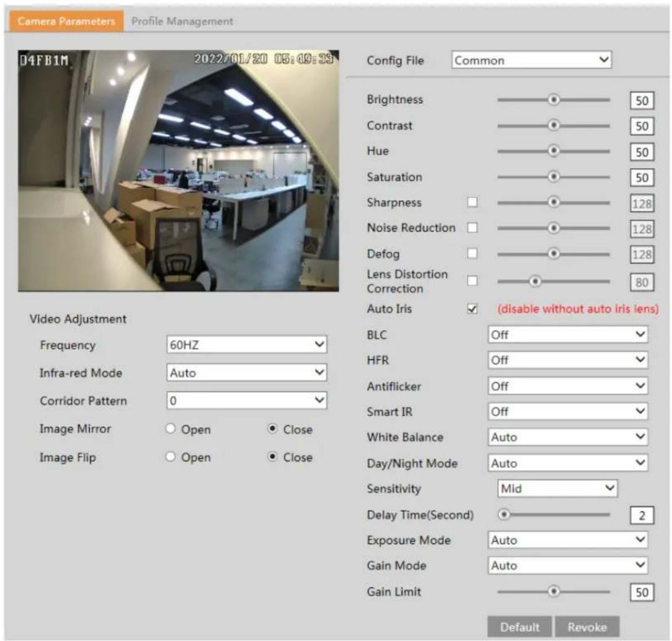Enable the Defog checkbox
Viewport: 672px width, 641px height.
point(472,253)
